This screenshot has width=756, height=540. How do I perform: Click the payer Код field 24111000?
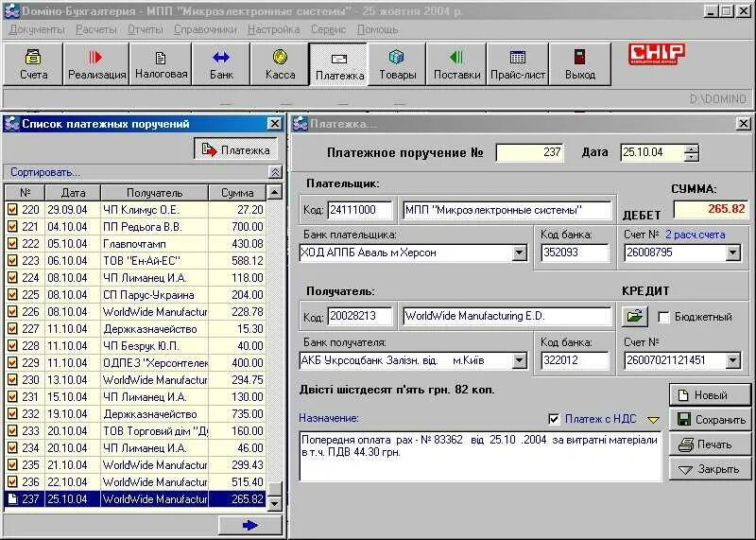360,210
